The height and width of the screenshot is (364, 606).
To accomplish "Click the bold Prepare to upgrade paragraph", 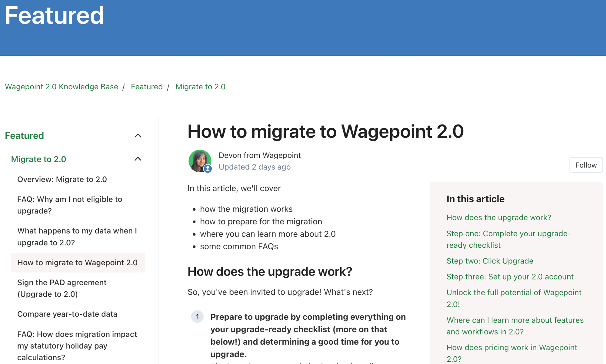I will [x=308, y=335].
